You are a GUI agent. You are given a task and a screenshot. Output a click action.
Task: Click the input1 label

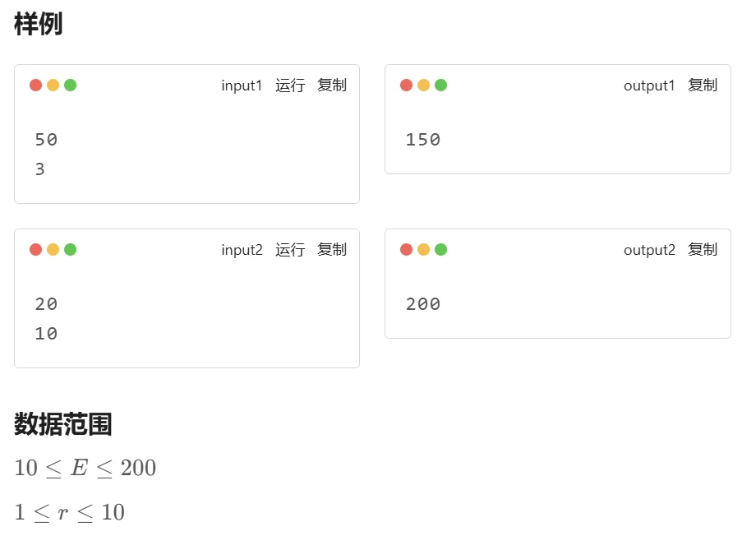point(242,85)
